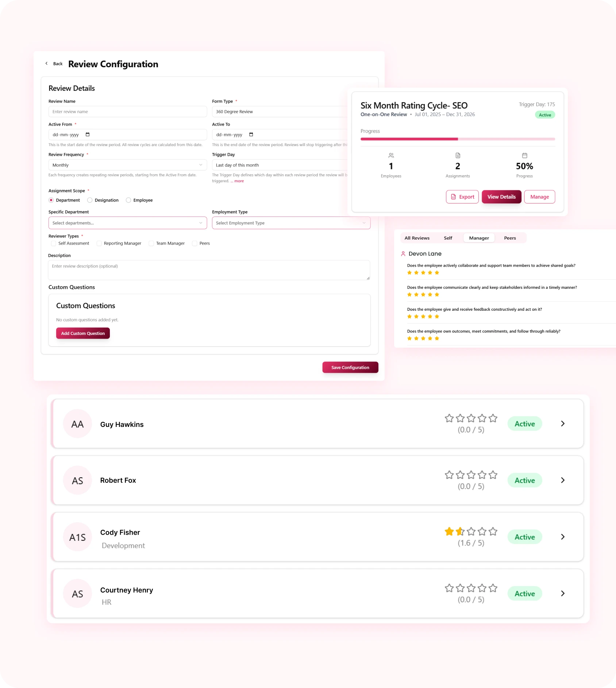Click Devon Lane's user icon
Screen dimensions: 616x688
(x=403, y=253)
